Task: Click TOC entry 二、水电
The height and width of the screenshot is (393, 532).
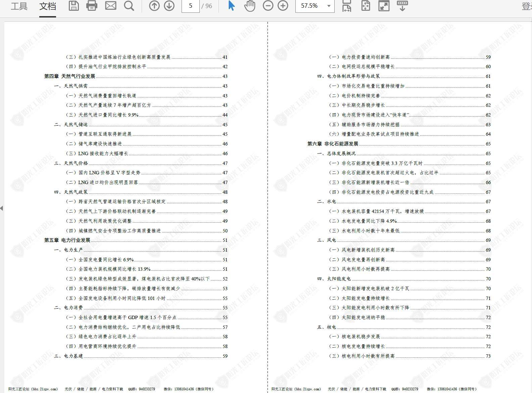Action: click(404, 202)
